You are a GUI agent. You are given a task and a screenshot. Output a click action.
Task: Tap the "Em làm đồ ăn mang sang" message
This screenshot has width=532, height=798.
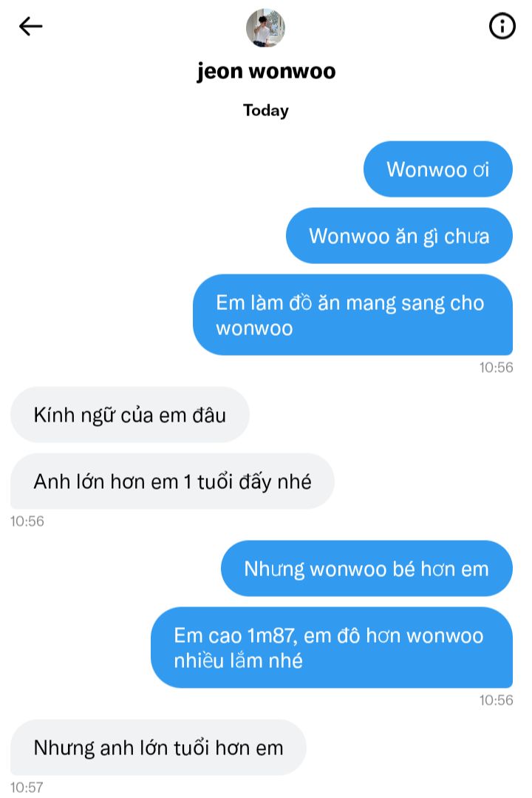pyautogui.click(x=352, y=314)
